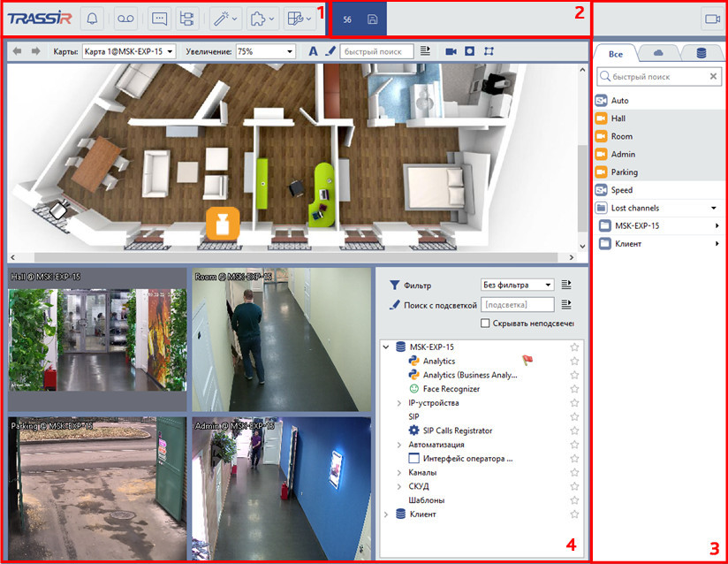Switch to the cloud tab in sidebar
The height and width of the screenshot is (564, 728).
[x=658, y=53]
